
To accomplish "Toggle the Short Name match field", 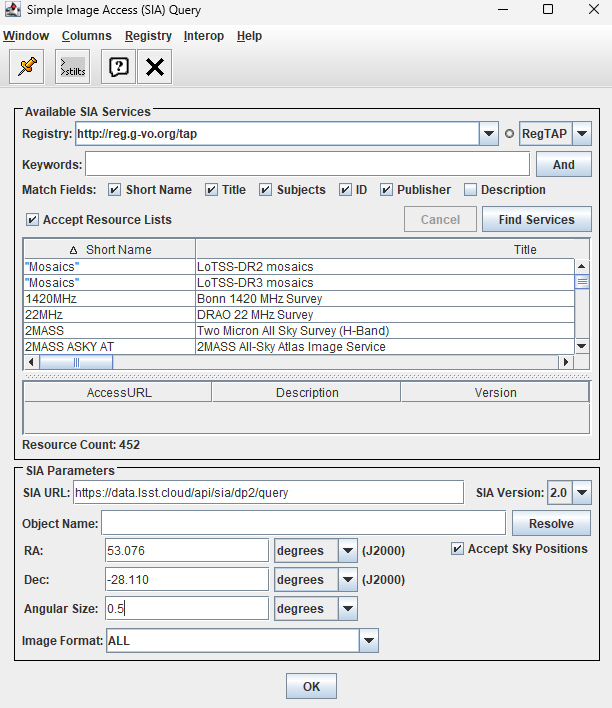I will point(114,190).
